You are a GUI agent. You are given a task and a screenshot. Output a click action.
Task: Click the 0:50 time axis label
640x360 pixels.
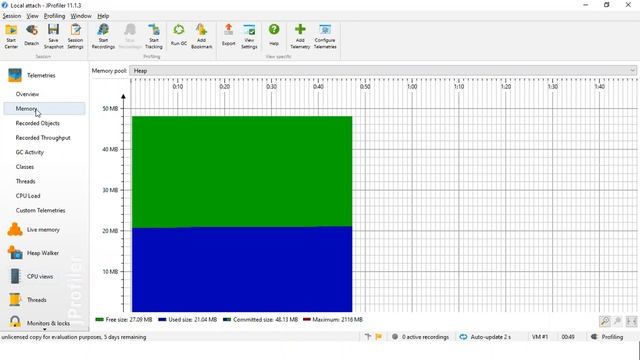point(365,87)
